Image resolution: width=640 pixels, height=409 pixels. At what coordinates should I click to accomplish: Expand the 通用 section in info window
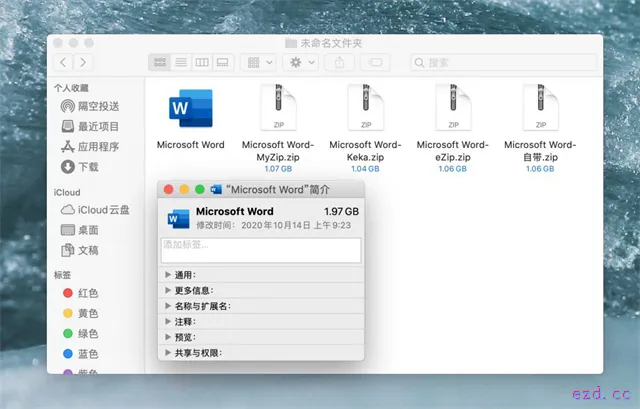168,275
